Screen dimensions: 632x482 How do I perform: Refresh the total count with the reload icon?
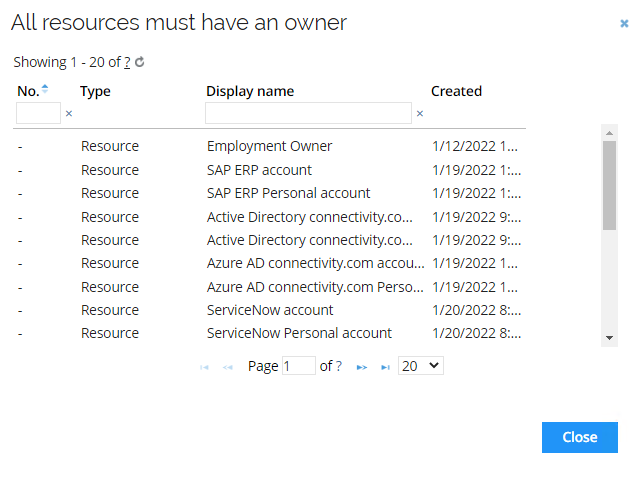139,62
